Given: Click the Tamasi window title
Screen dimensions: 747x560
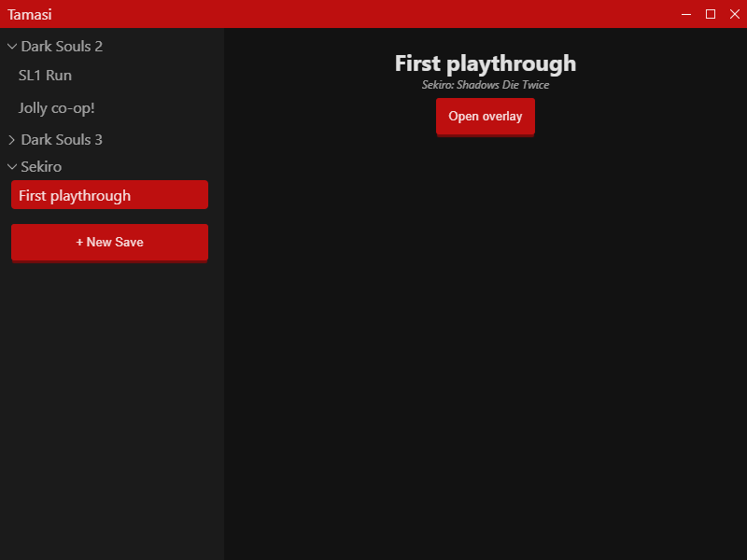Looking at the screenshot, I should click(30, 14).
